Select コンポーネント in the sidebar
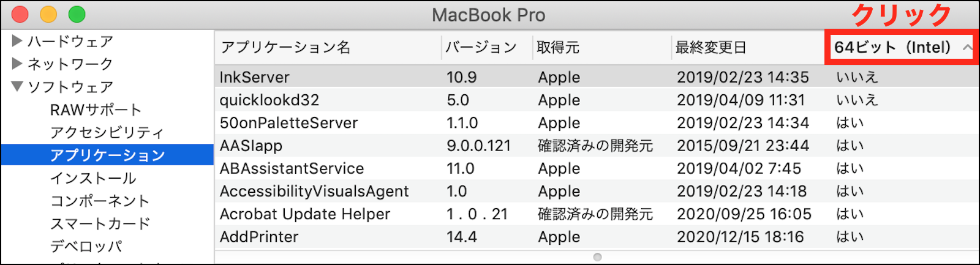 (100, 201)
